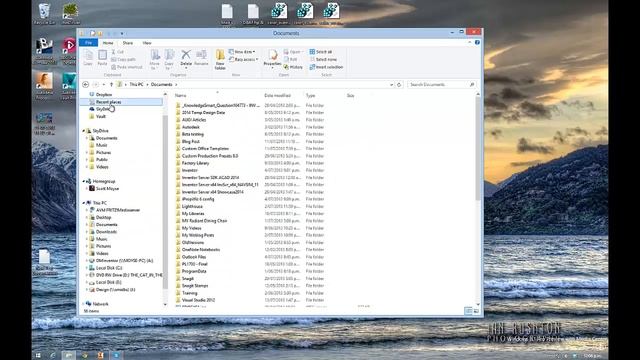Sort by the Date modified column header
The width and height of the screenshot is (640, 360).
click(x=278, y=96)
